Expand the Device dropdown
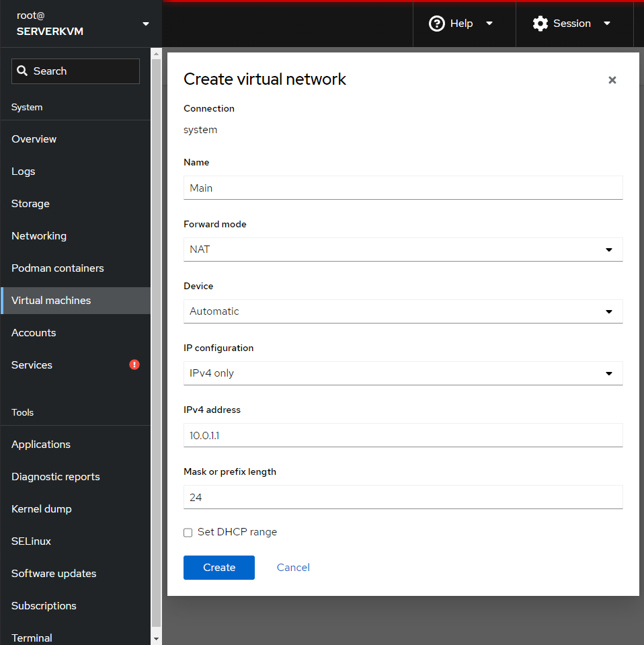The height and width of the screenshot is (645, 644). coord(403,311)
